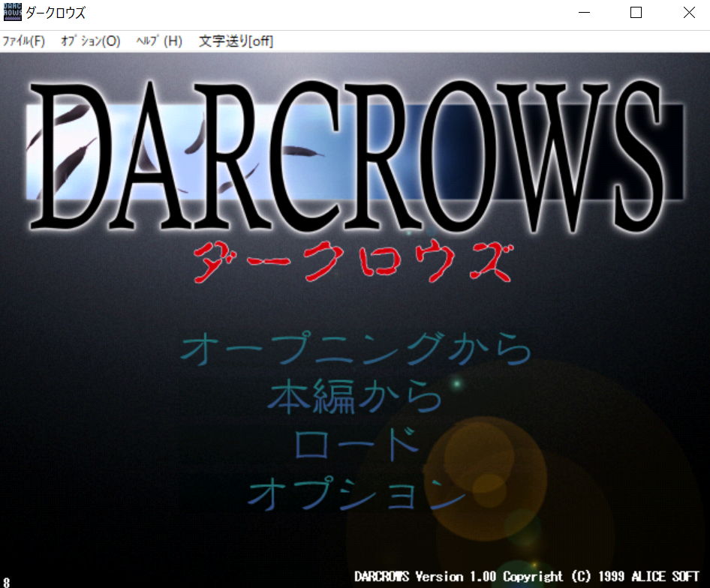Start game with オープニングから

[356, 348]
